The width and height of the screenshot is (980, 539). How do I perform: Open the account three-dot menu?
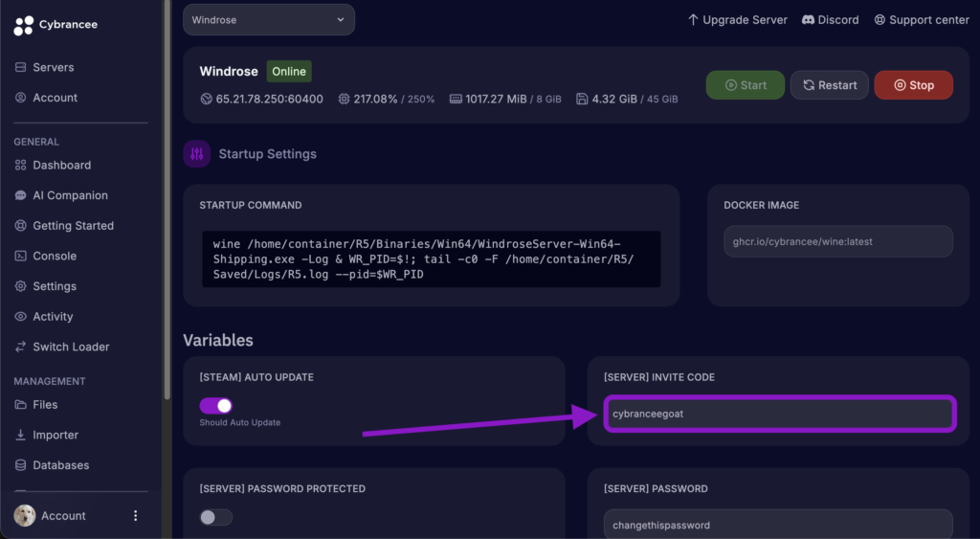[136, 516]
